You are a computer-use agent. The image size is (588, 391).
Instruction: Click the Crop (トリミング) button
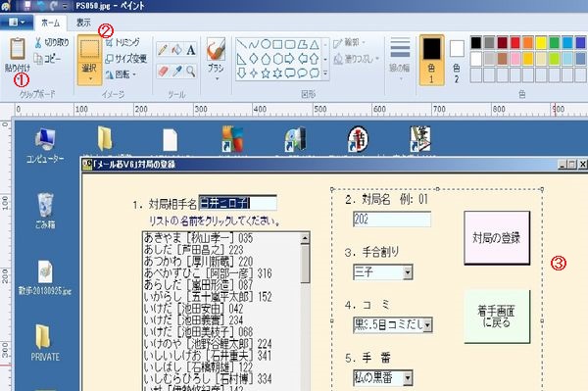122,42
